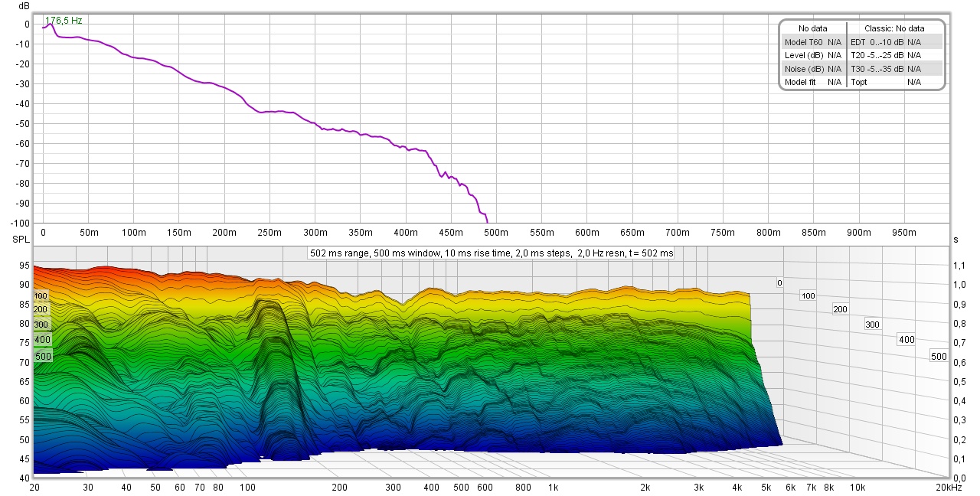This screenshot has width=980, height=496.
Task: Click the 500m tick on decay time axis
Action: tap(496, 232)
